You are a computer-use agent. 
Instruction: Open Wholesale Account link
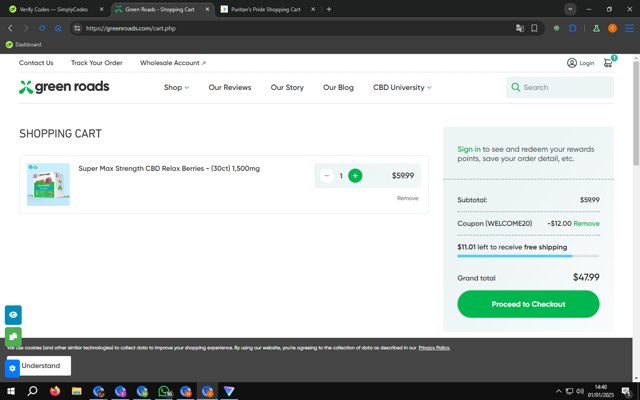click(173, 63)
